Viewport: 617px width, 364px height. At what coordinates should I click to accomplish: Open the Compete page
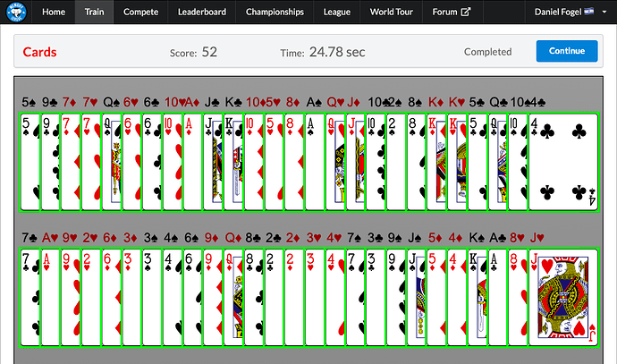pyautogui.click(x=141, y=12)
